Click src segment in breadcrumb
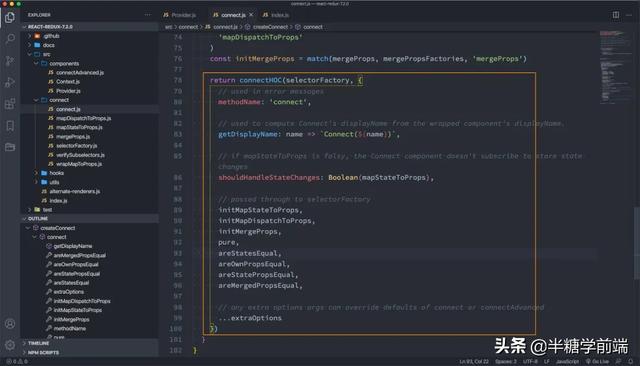This screenshot has width=640, height=366. (x=169, y=27)
